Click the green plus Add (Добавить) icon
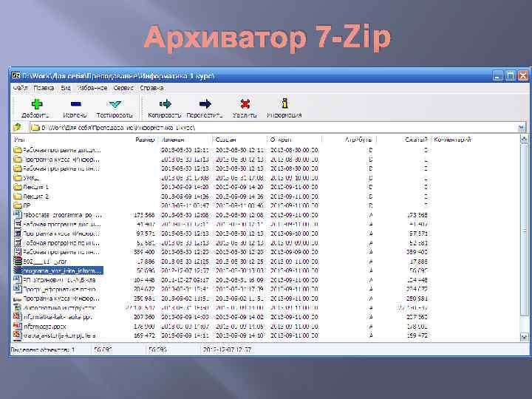This screenshot has width=532, height=399. tap(37, 104)
